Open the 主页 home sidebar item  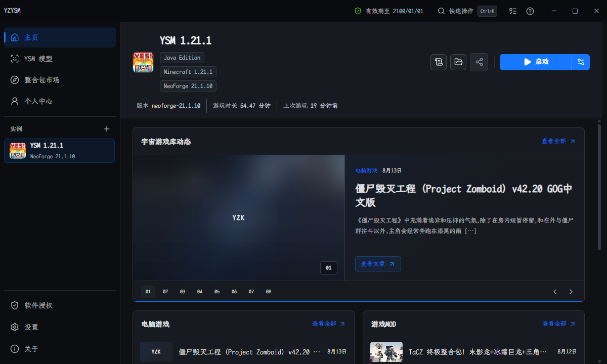[x=60, y=37]
